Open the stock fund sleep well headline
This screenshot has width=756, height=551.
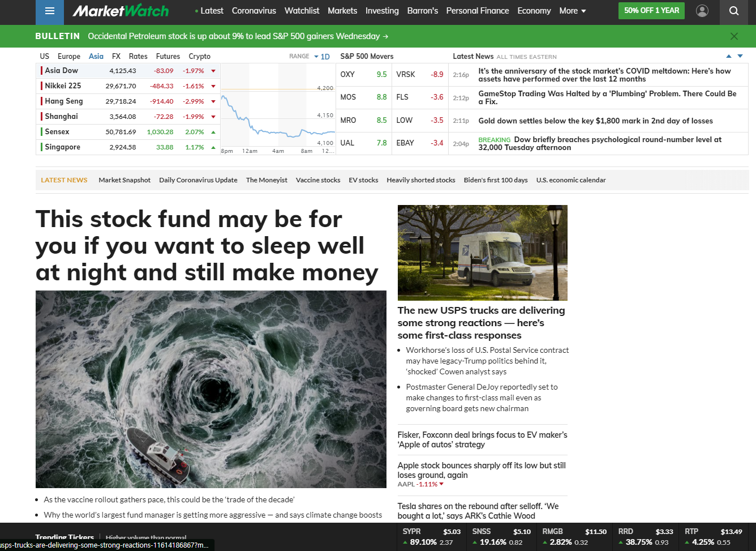coord(207,246)
